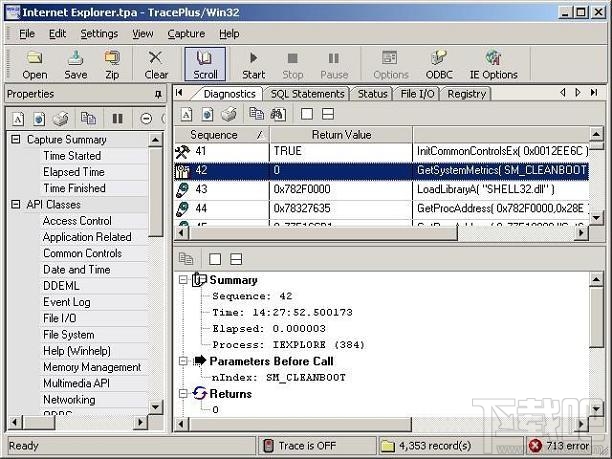Switch to the Status tab

click(x=372, y=94)
